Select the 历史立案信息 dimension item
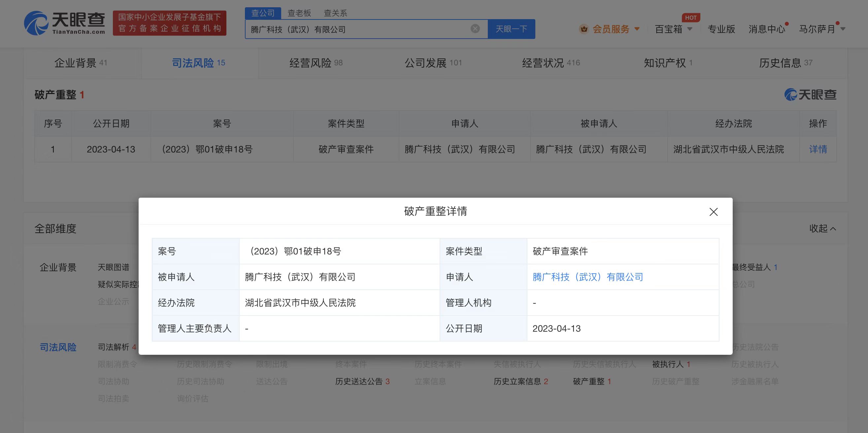 click(x=520, y=382)
